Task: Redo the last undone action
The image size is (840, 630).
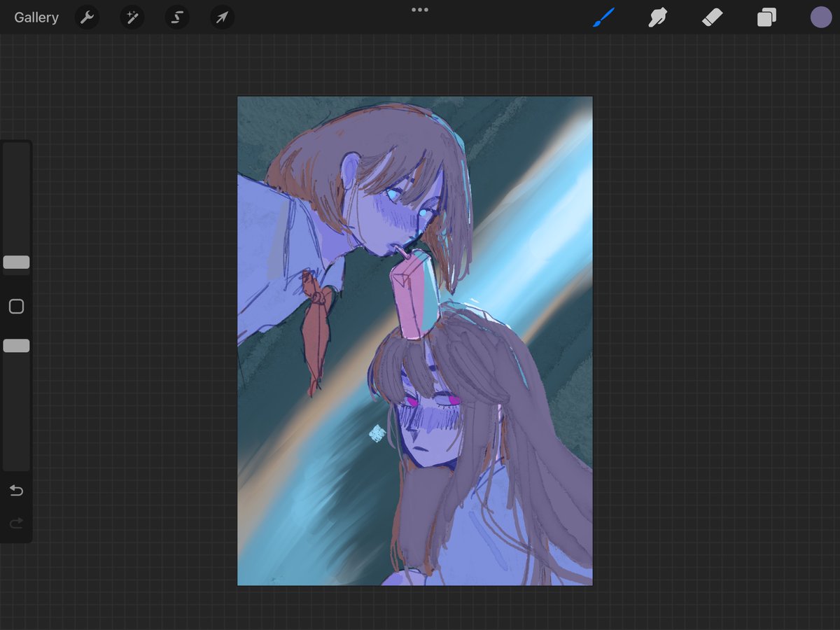Action: 16,523
